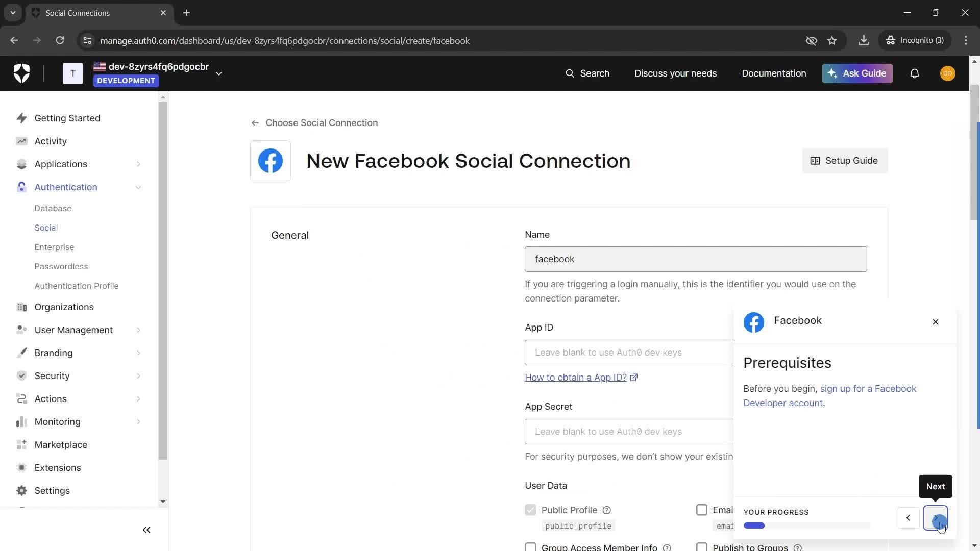
Task: Collapse the Authentication submenu chevron
Action: [138, 187]
